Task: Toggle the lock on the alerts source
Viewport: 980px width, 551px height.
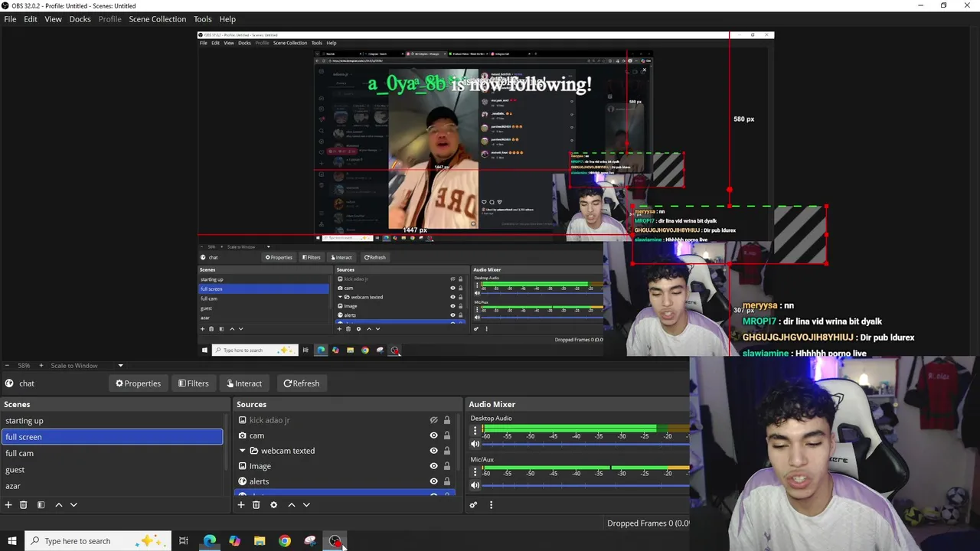Action: coord(447,481)
